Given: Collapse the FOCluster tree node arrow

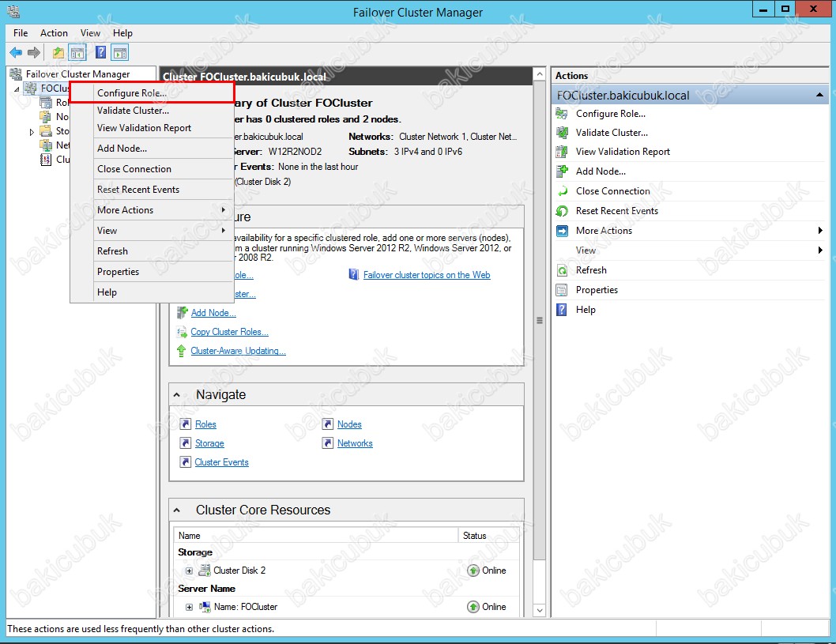Looking at the screenshot, I should click(17, 89).
